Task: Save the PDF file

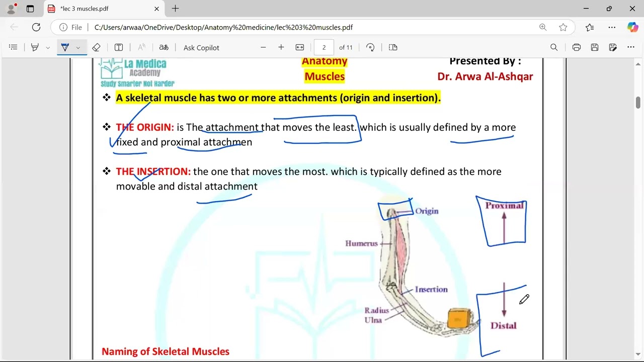Action: coord(595,47)
